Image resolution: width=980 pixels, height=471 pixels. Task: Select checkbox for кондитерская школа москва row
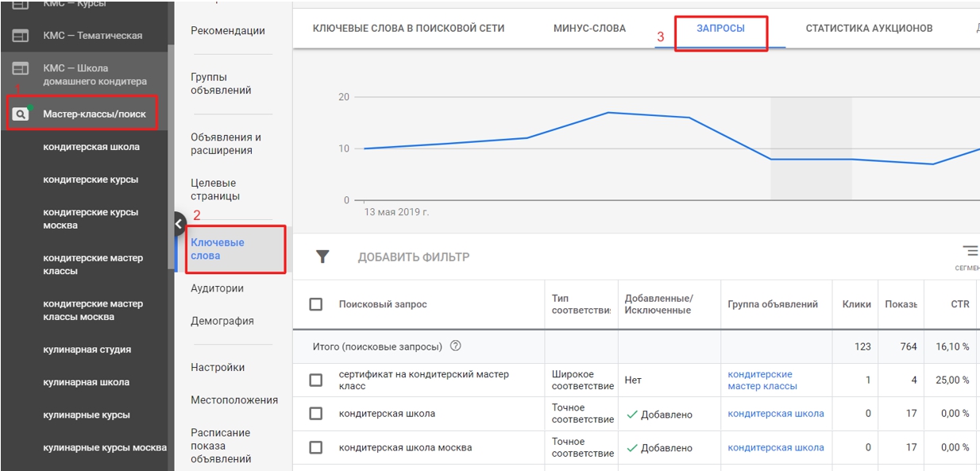316,447
